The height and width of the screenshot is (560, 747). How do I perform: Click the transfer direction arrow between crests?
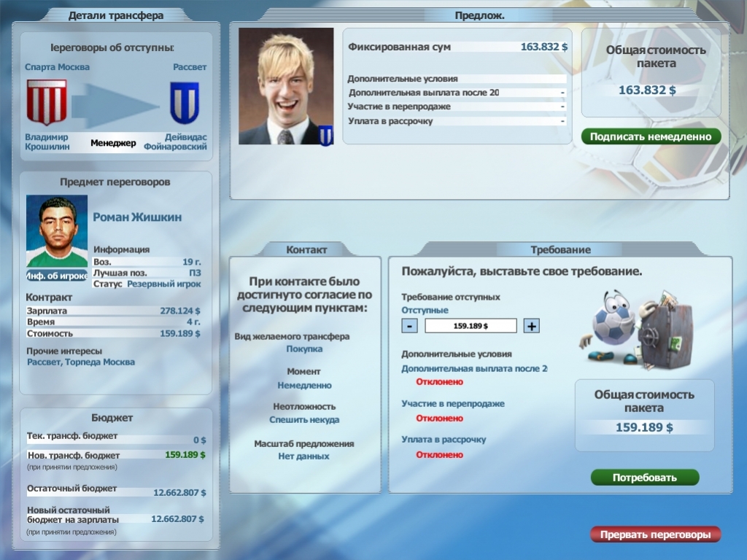[116, 106]
